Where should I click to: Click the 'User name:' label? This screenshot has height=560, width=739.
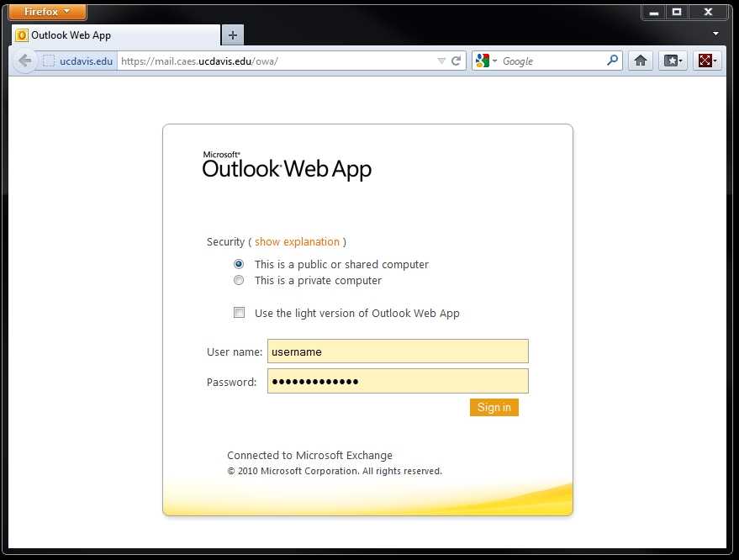click(235, 351)
